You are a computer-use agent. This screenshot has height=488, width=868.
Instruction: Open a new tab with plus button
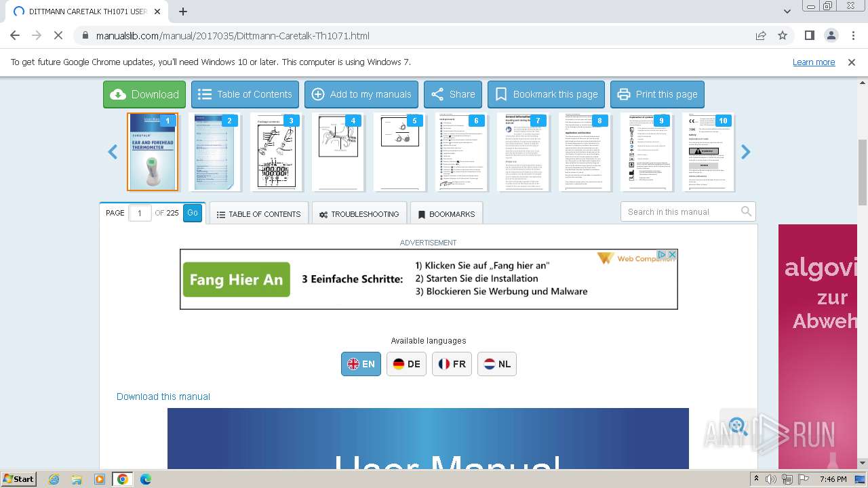coord(183,12)
